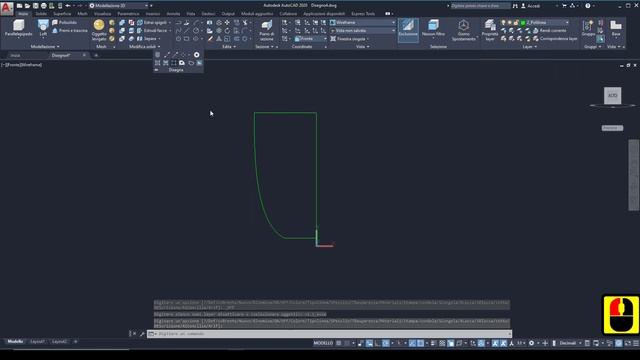The image size is (640, 360).
Task: Open the Parametrica ribbon tab
Action: pos(128,13)
